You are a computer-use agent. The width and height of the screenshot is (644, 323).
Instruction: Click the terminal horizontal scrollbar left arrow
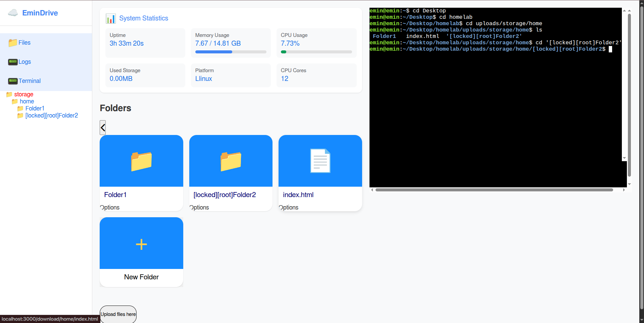(x=372, y=190)
